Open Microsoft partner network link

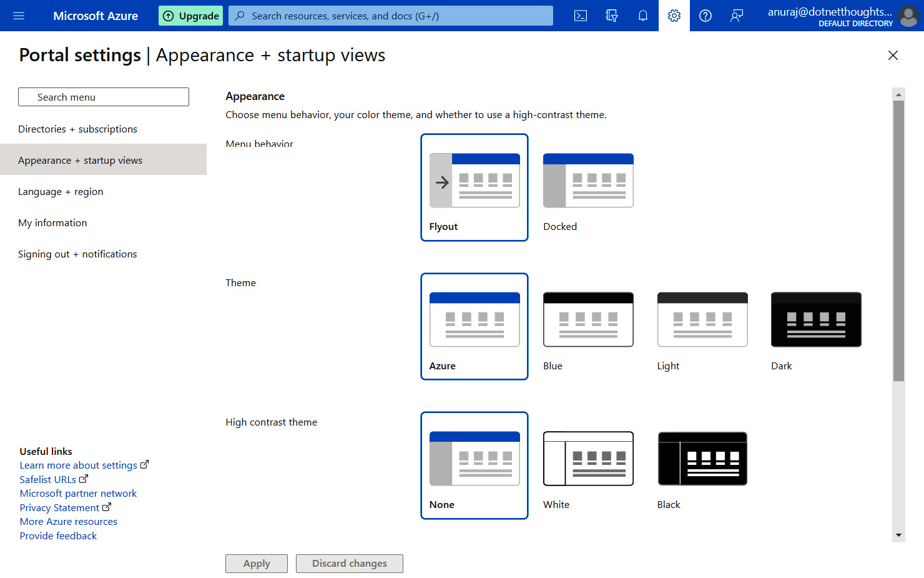78,493
